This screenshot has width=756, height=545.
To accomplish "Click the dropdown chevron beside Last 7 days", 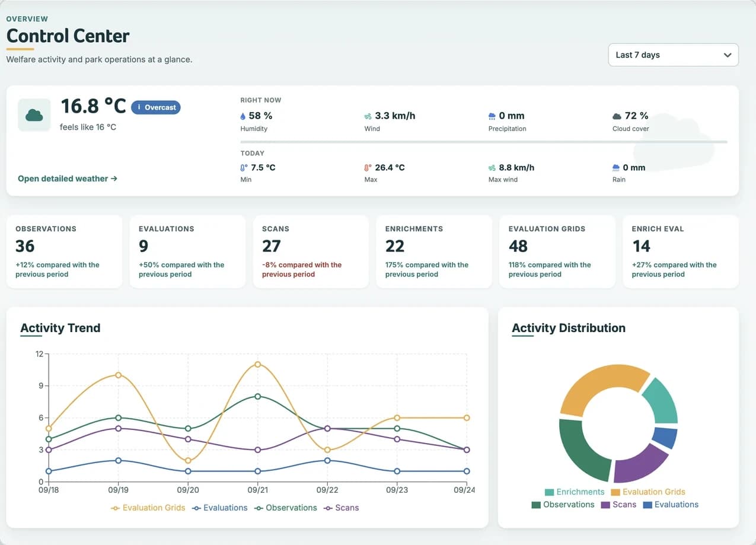I will [728, 55].
